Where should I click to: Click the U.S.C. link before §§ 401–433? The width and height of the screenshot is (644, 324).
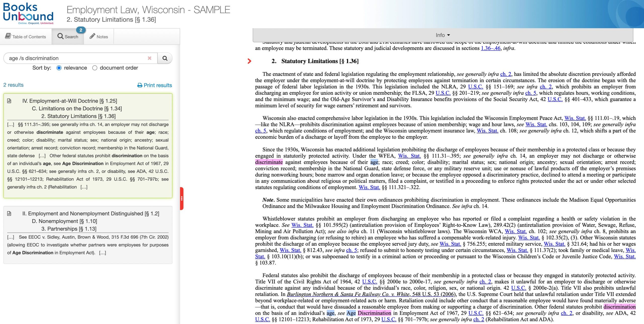click(x=555, y=99)
